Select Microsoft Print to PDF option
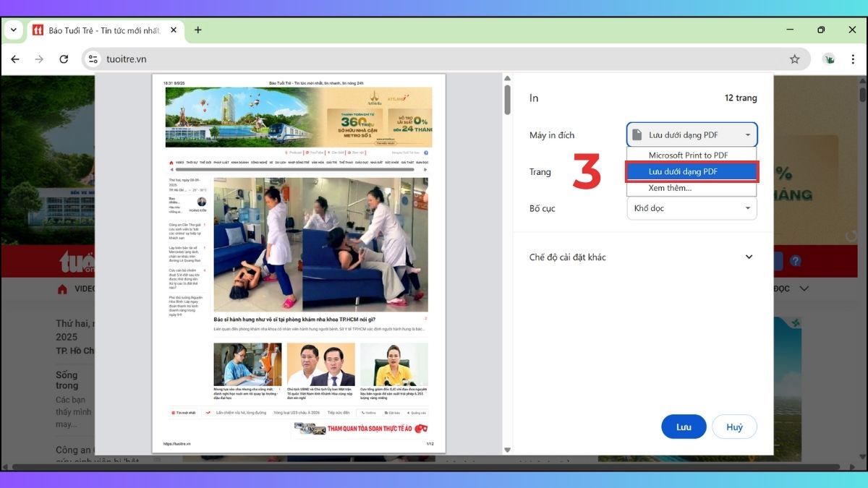Image resolution: width=868 pixels, height=488 pixels. point(691,155)
